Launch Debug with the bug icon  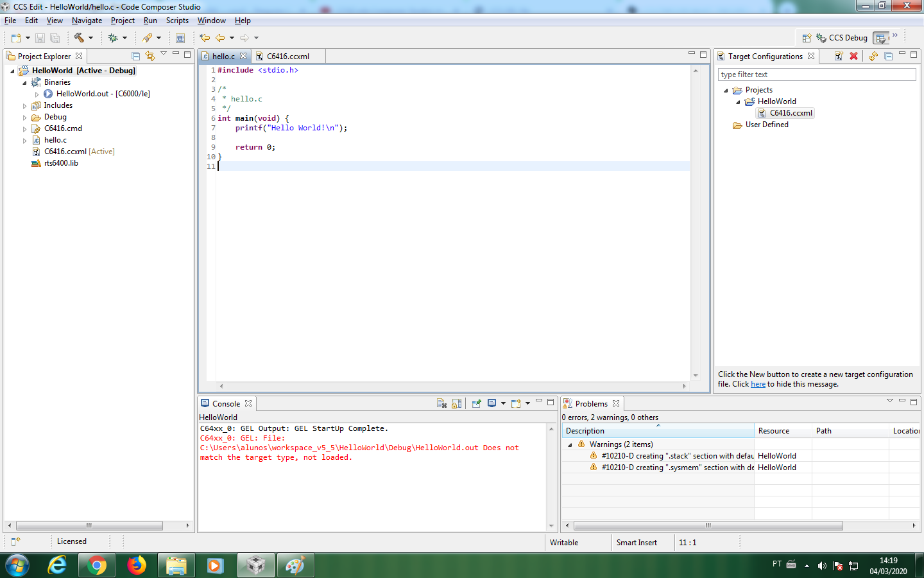pyautogui.click(x=113, y=38)
